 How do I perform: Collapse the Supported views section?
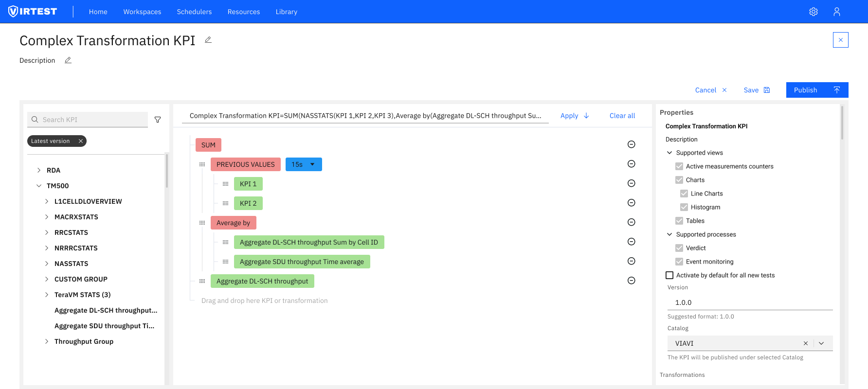click(x=669, y=153)
